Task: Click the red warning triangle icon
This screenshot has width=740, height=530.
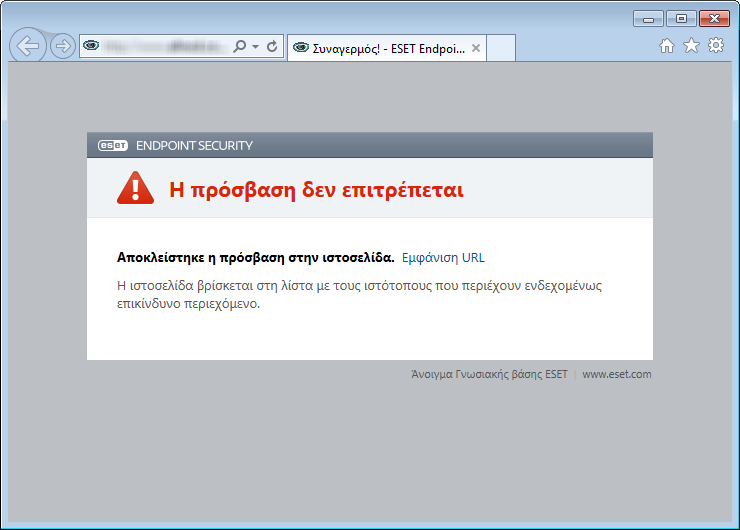Action: (x=135, y=188)
